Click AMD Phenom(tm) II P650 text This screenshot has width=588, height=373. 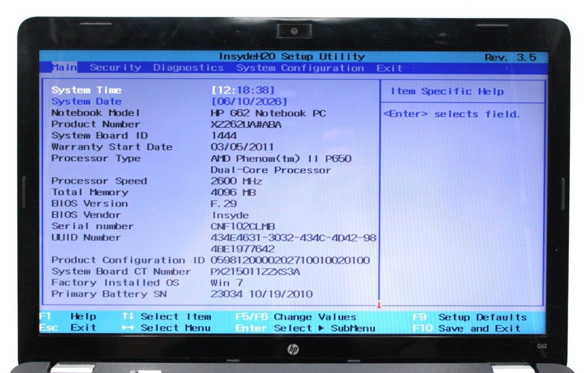tap(281, 159)
